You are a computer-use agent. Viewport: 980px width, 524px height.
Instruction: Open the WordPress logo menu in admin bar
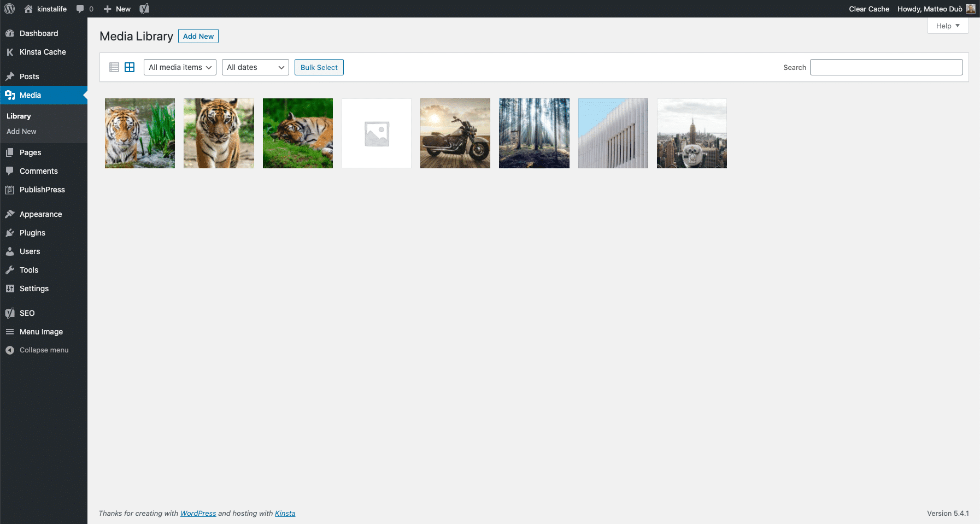[x=9, y=9]
